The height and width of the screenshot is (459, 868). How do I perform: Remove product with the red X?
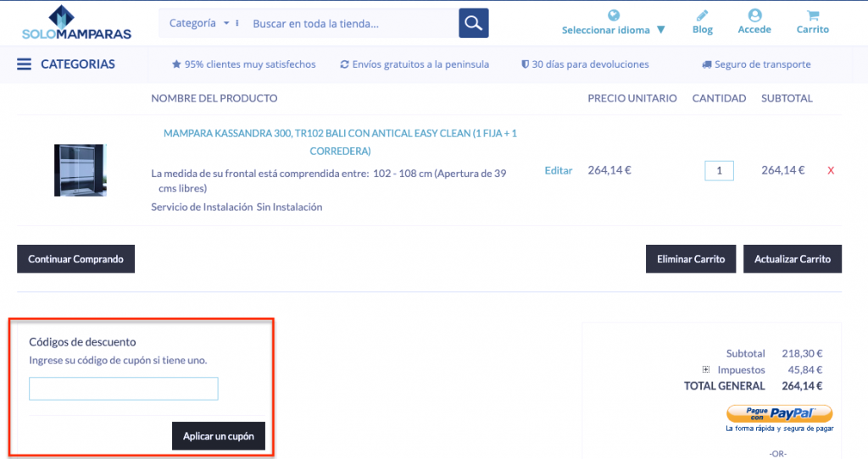[x=831, y=170]
